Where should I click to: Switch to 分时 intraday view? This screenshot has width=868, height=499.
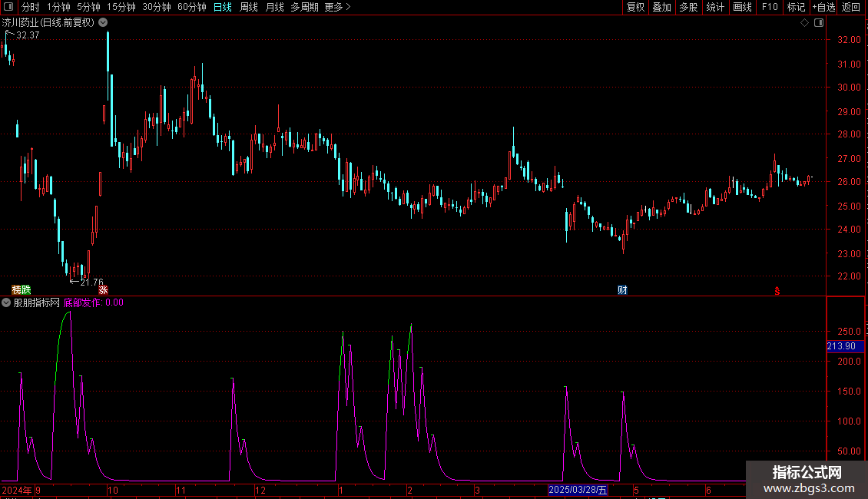tap(31, 7)
